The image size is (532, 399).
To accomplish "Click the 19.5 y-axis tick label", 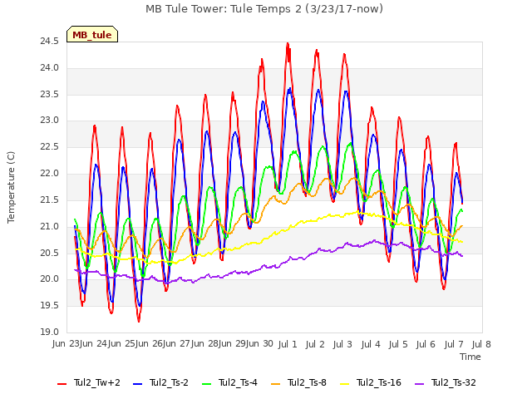I will coord(50,306).
